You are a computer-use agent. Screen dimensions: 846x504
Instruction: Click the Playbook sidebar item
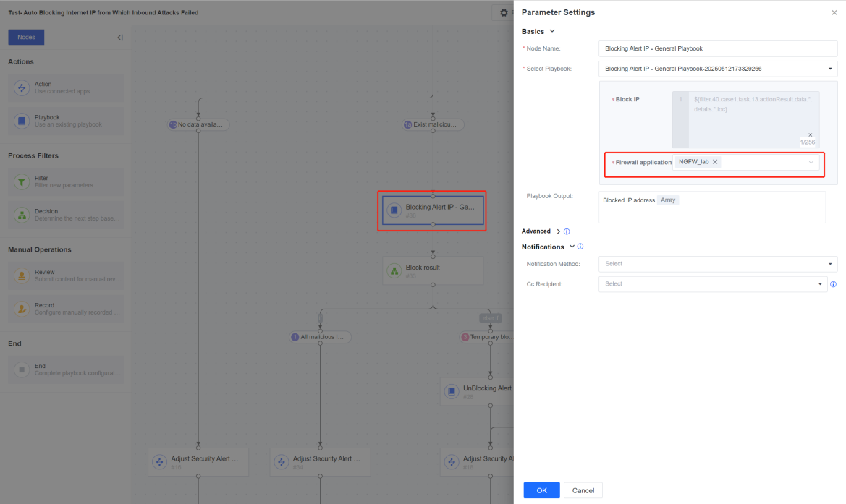coord(66,121)
